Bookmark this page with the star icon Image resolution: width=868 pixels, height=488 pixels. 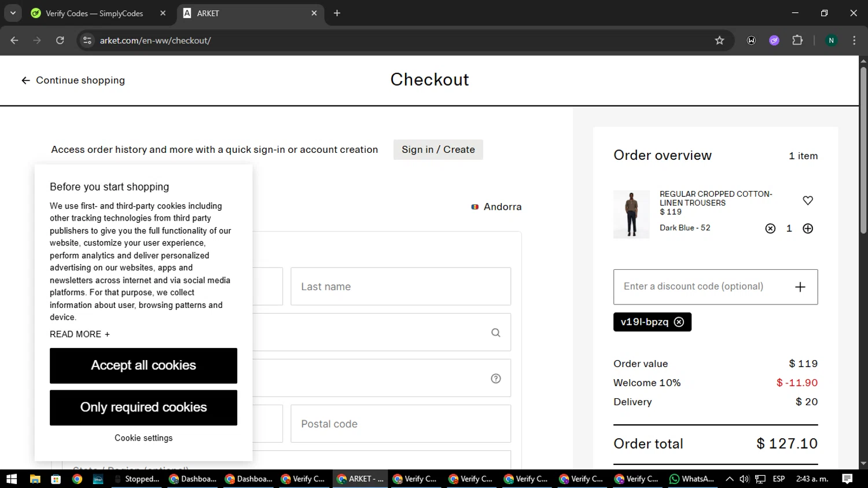coord(719,41)
